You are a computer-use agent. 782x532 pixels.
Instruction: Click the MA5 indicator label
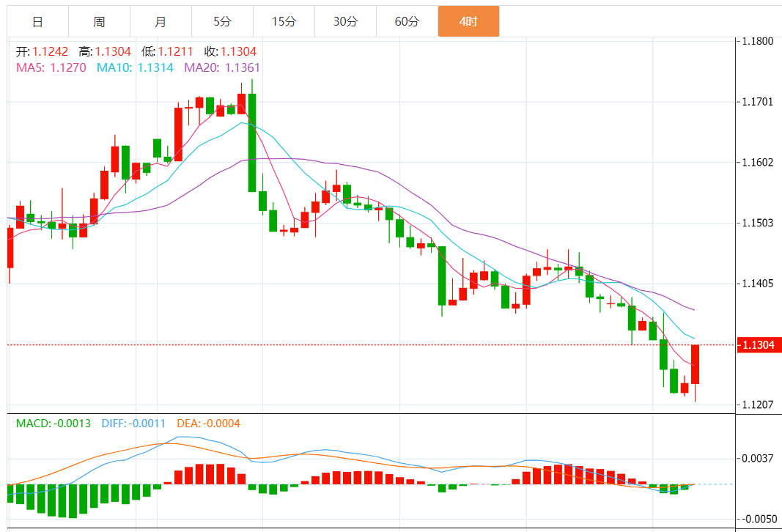[51, 67]
